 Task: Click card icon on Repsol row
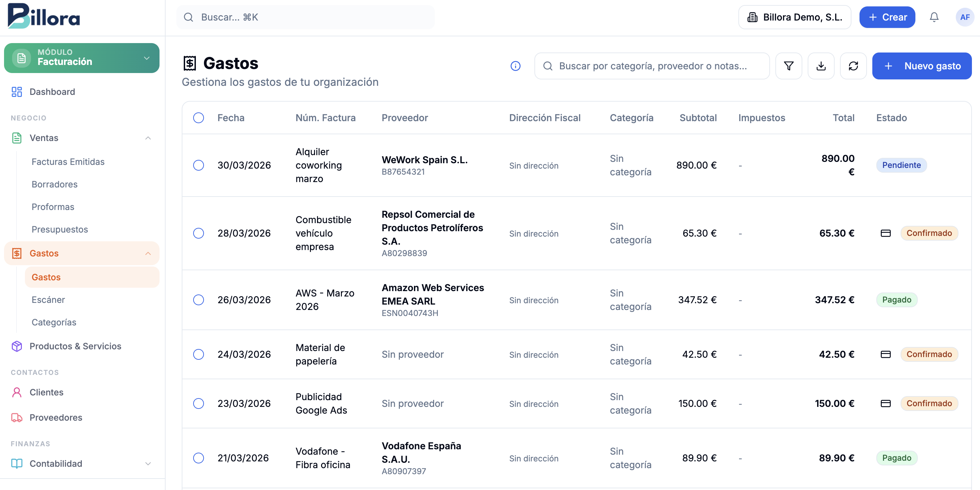coord(886,233)
